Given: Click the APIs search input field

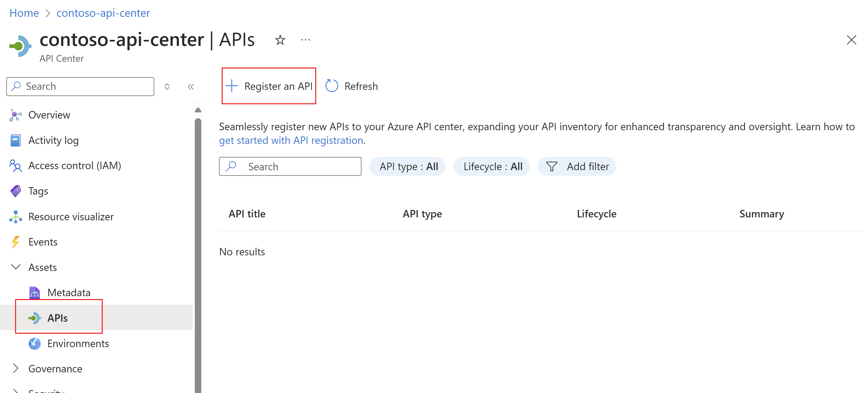Looking at the screenshot, I should [x=291, y=166].
